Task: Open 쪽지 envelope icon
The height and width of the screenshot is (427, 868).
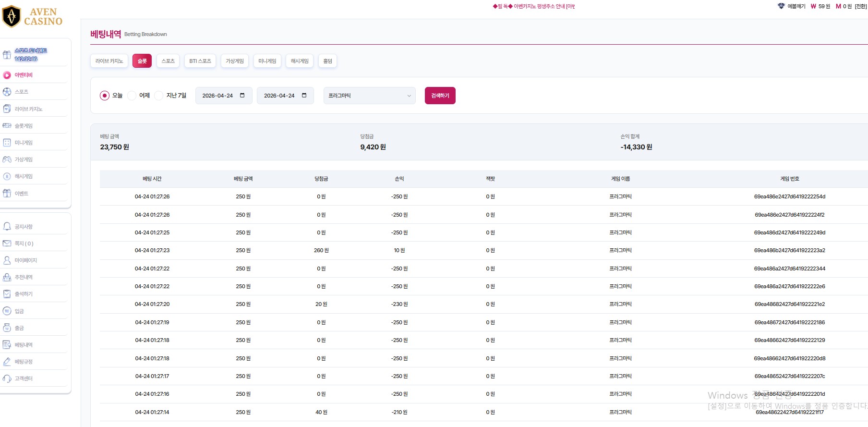Action: (7, 244)
